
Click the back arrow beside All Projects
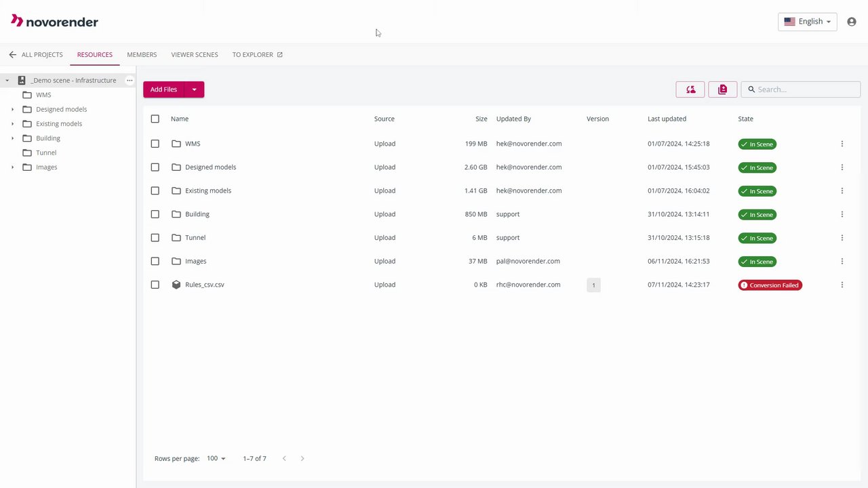coord(12,55)
